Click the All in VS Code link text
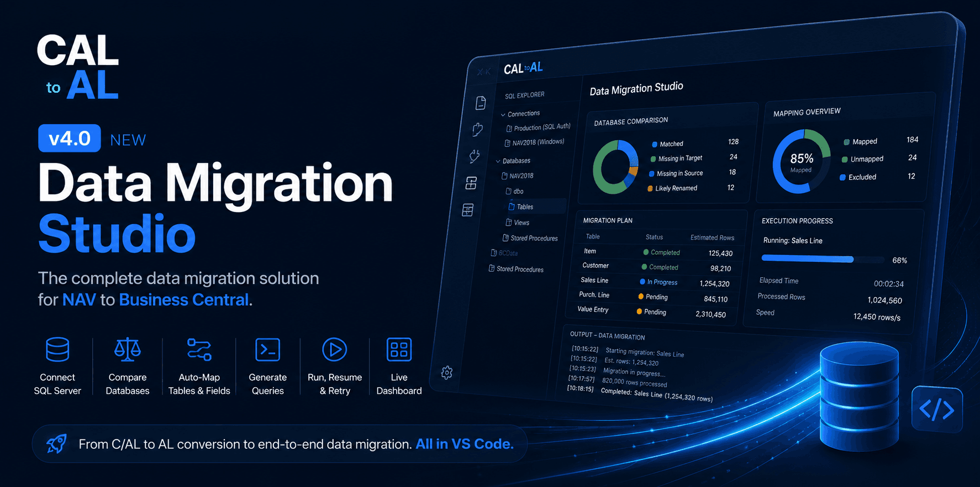The image size is (980, 487). pos(465,444)
